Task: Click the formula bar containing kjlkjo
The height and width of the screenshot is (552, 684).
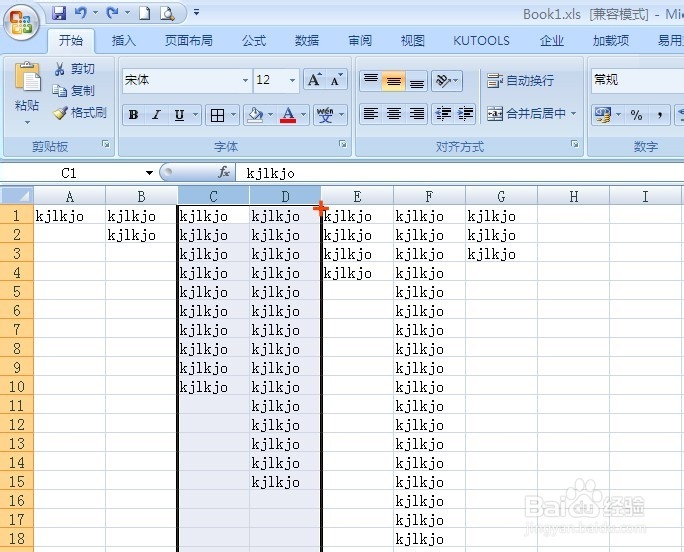Action: coord(460,173)
